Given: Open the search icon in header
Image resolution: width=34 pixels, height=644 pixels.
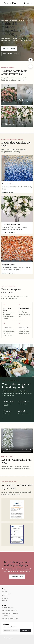Looking at the screenshot, I should click(x=24, y=3).
